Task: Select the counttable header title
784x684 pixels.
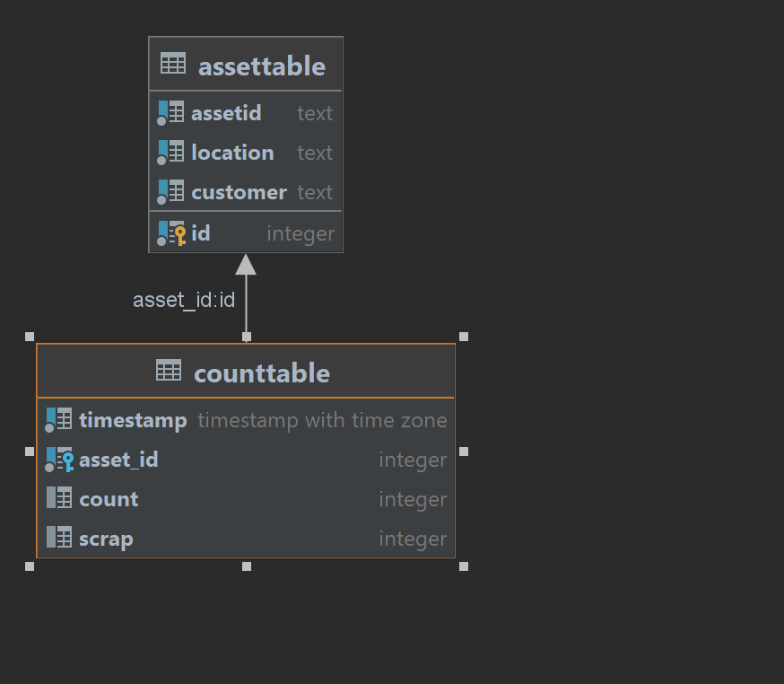Action: 261,373
